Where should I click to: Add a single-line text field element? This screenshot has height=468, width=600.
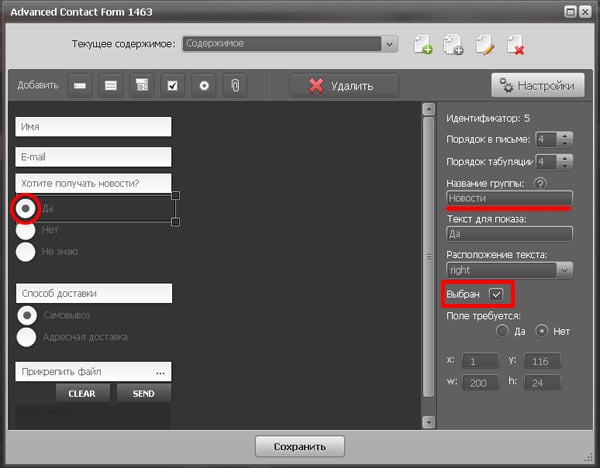click(79, 86)
